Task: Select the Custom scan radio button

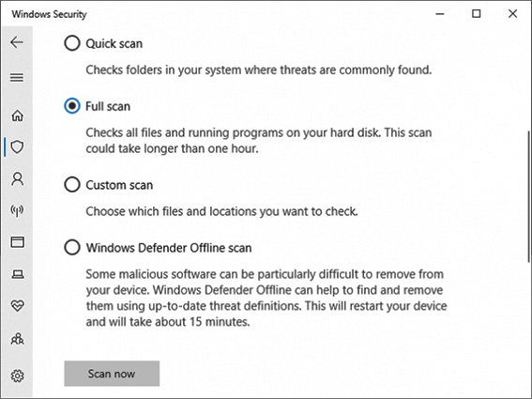Action: 72,185
